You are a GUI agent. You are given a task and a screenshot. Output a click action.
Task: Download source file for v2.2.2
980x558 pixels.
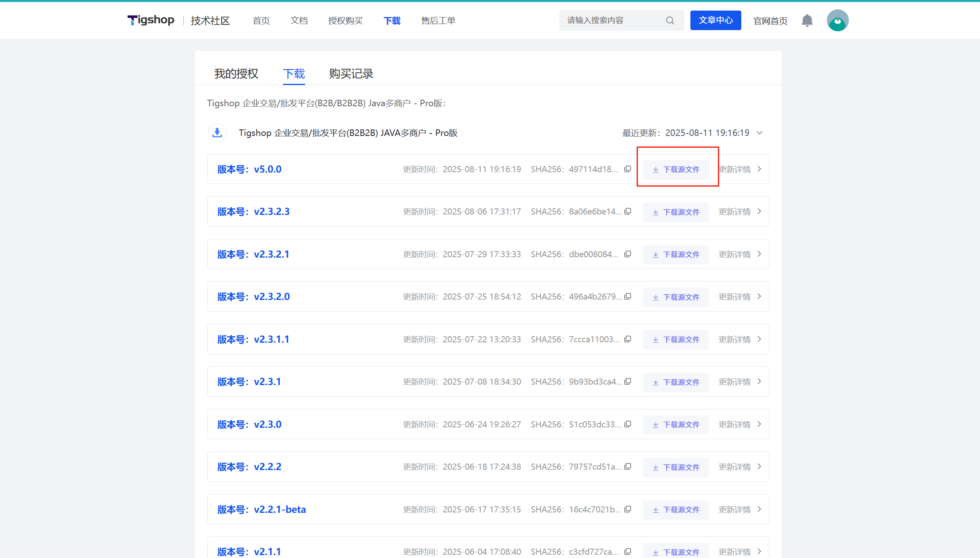coord(675,467)
